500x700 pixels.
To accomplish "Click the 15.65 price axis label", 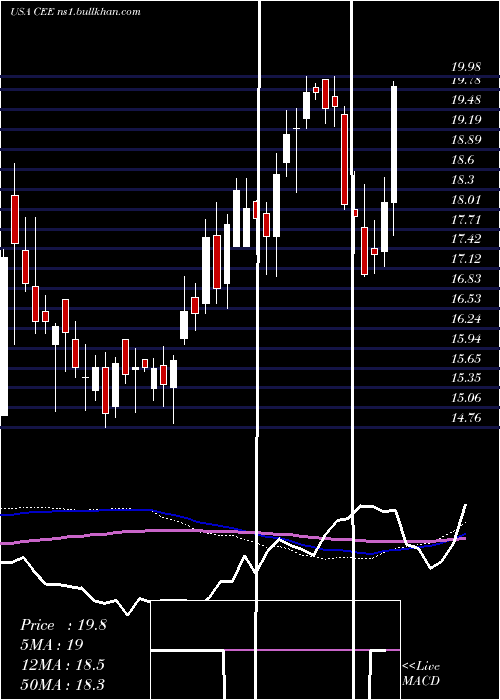I will (466, 359).
